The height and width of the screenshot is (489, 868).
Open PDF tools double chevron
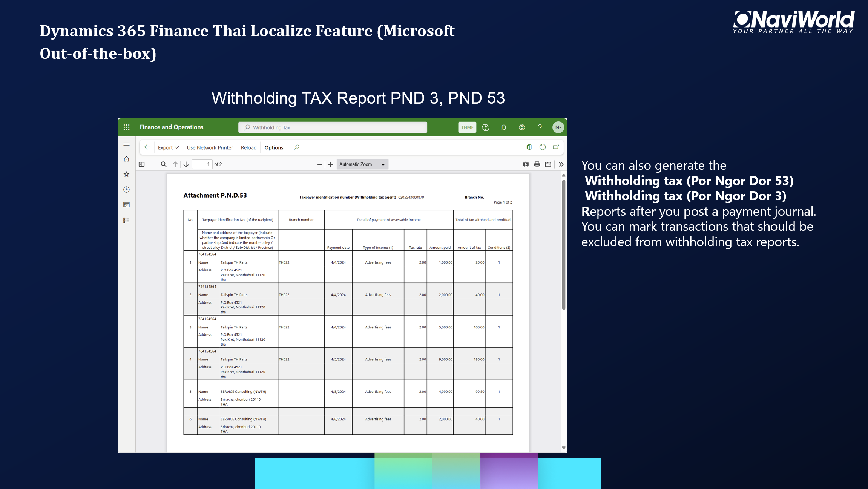click(x=561, y=164)
